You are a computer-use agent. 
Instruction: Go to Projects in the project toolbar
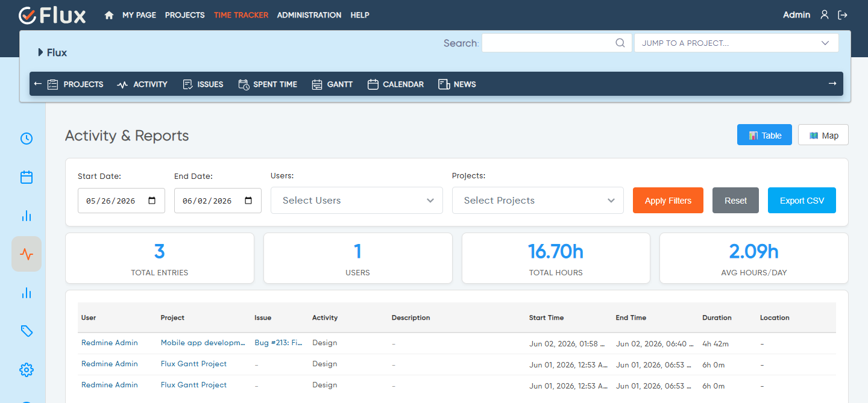[x=75, y=84]
